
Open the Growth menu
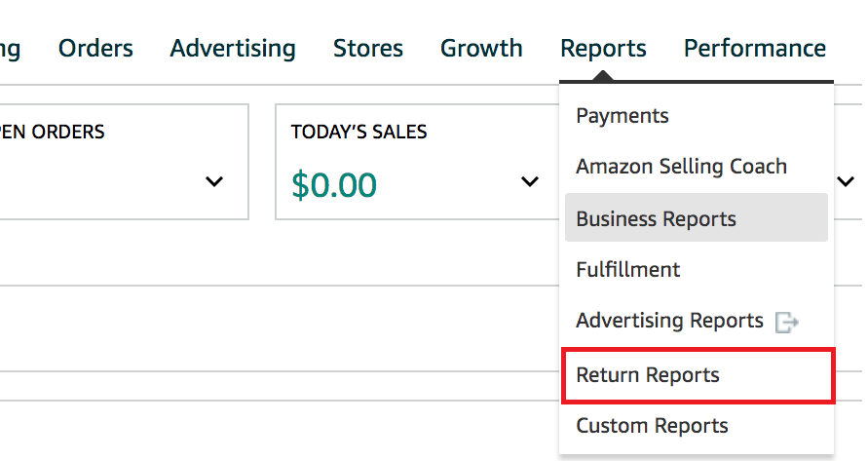[x=481, y=48]
